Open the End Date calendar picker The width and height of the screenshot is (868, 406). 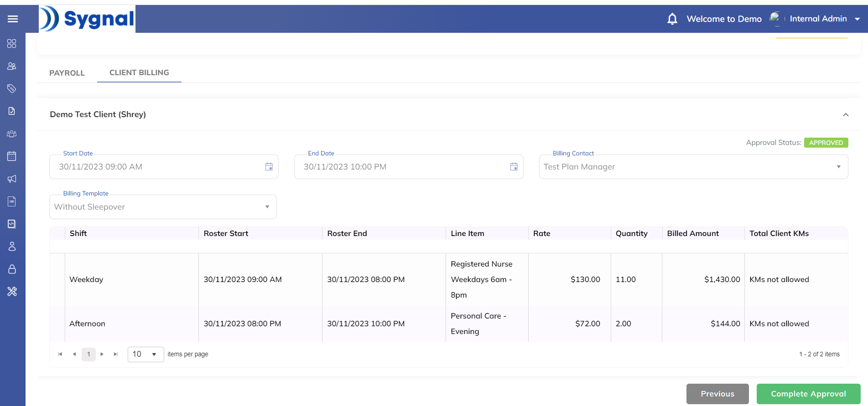pos(514,167)
